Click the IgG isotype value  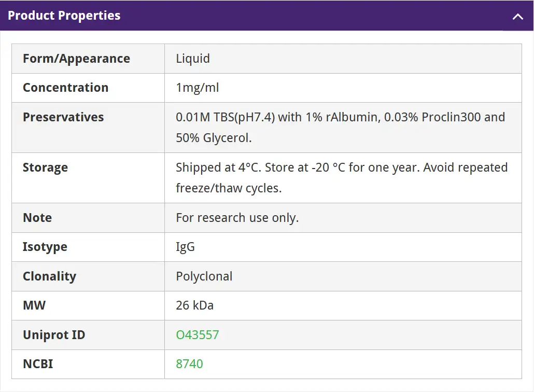pos(185,247)
